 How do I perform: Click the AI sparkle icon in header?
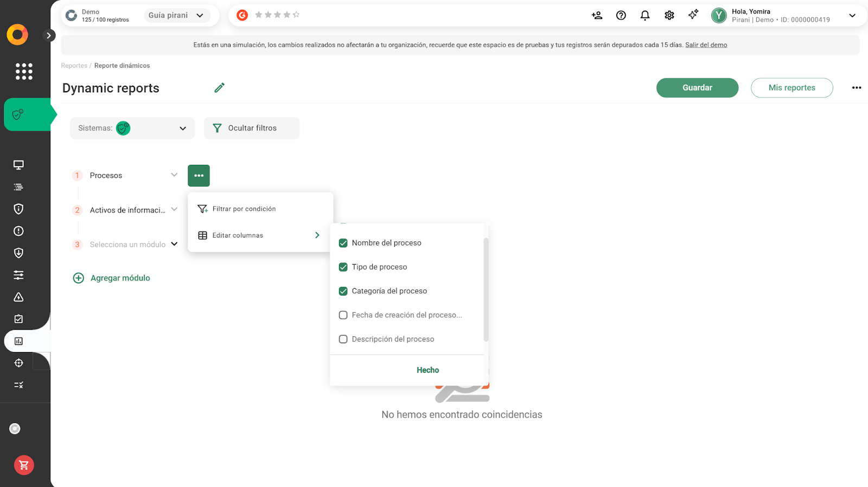pyautogui.click(x=693, y=15)
